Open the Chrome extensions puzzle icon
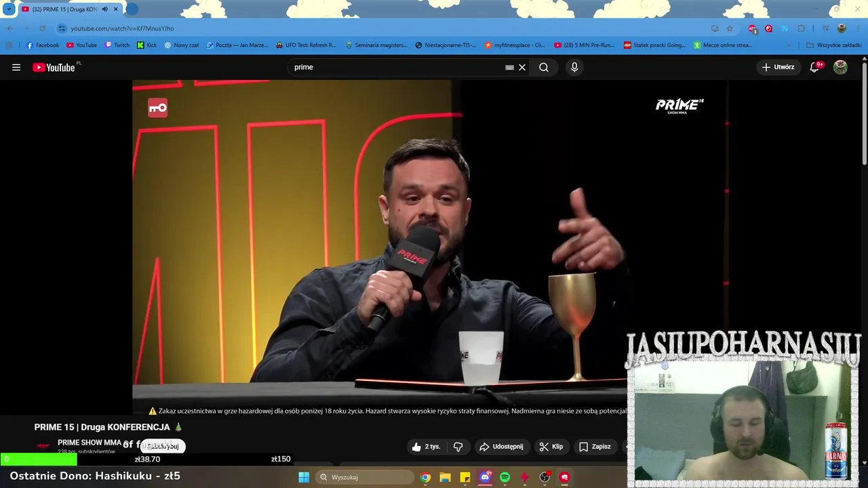Viewport: 868px width, 488px height. pos(801,28)
